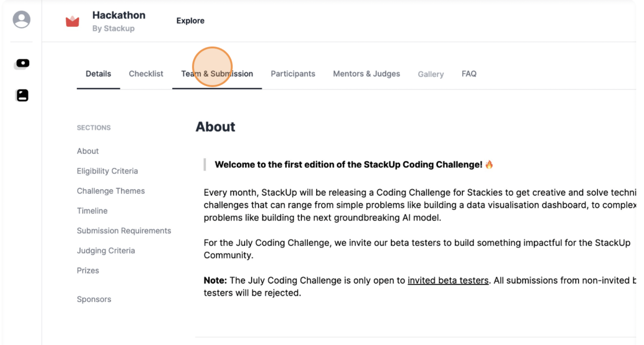Open the Gallery tab
This screenshot has width=644, height=345.
pyautogui.click(x=430, y=75)
